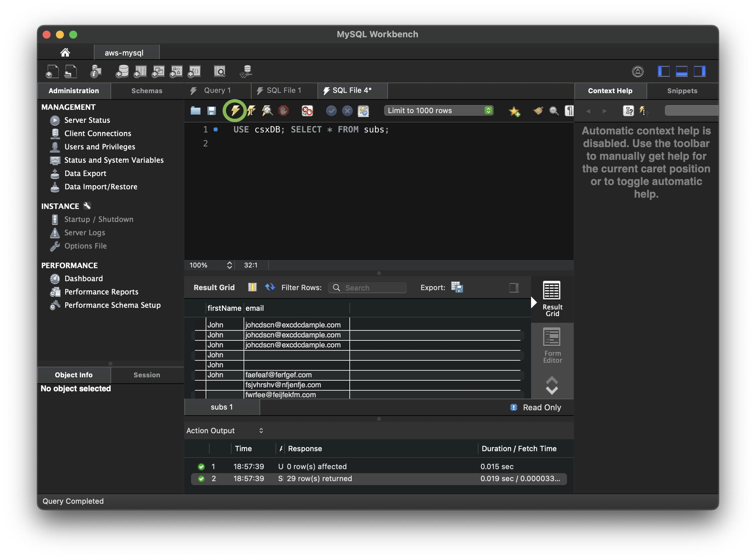Create a new SQL tab icon
Viewport: 756px width, 559px height.
tap(52, 72)
